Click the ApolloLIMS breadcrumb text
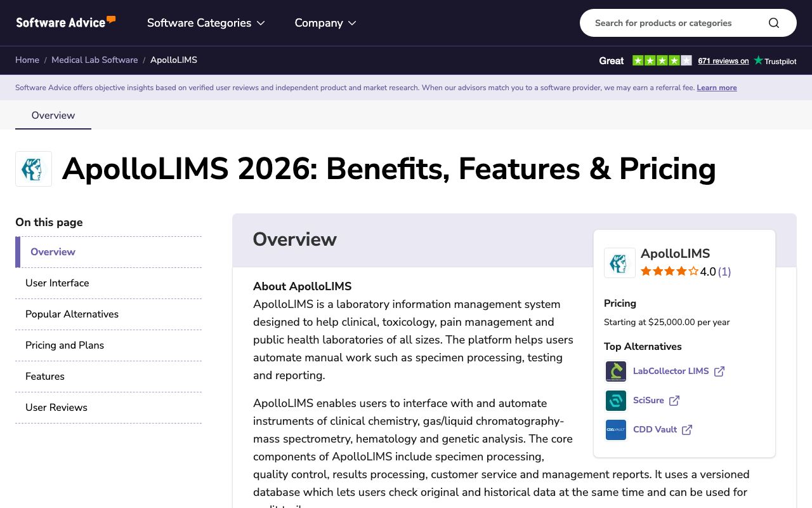 (x=174, y=60)
